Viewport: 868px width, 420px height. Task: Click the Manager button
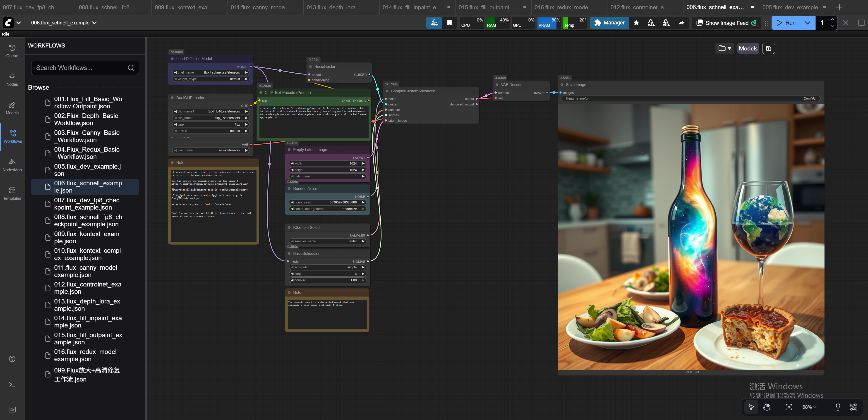click(x=609, y=23)
